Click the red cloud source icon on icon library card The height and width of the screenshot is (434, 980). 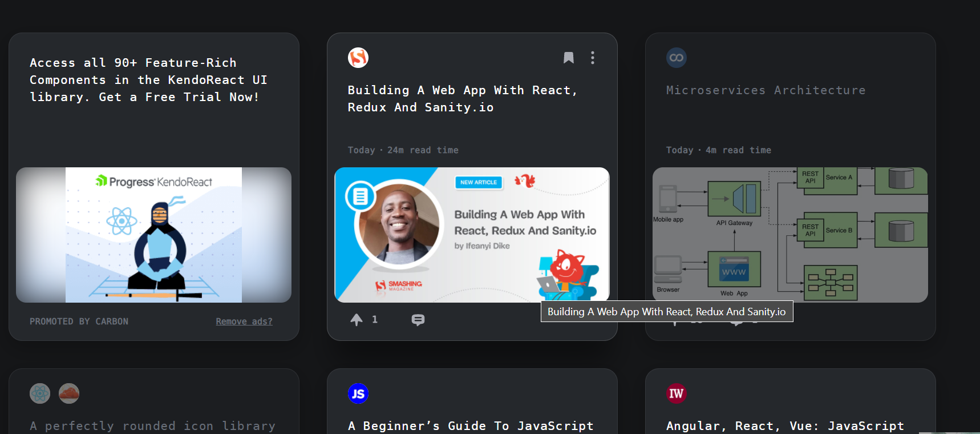click(x=69, y=393)
